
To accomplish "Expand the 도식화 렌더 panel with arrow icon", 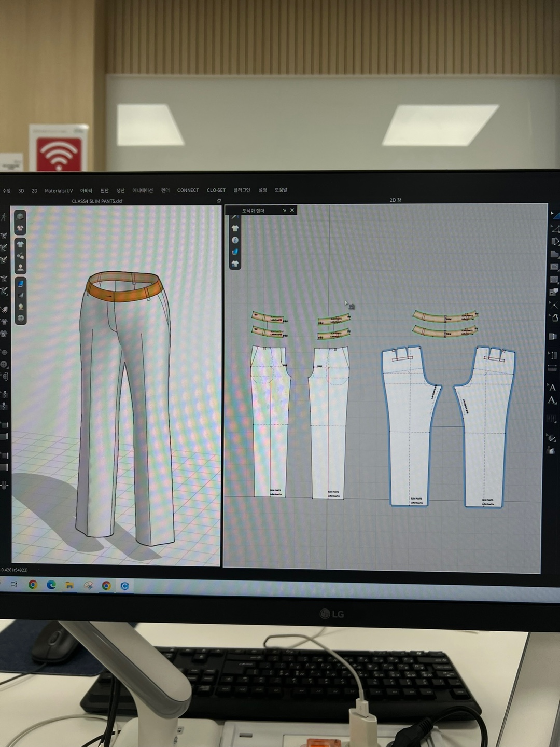I will point(284,210).
